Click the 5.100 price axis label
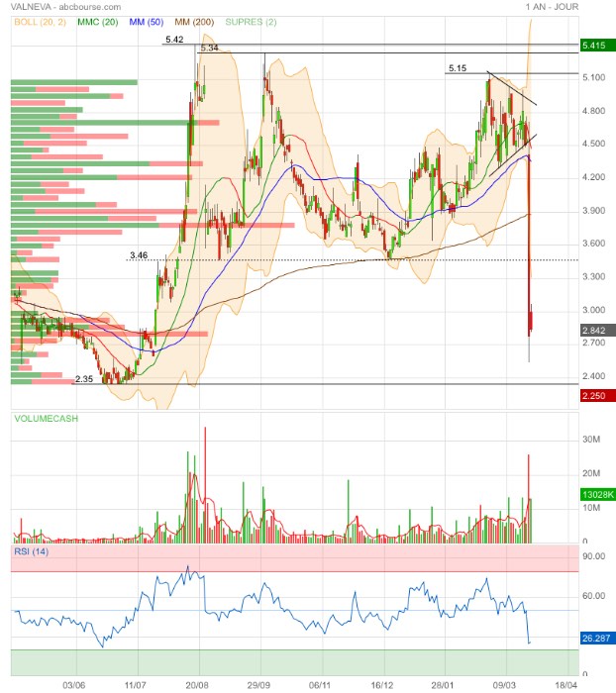 coord(594,77)
